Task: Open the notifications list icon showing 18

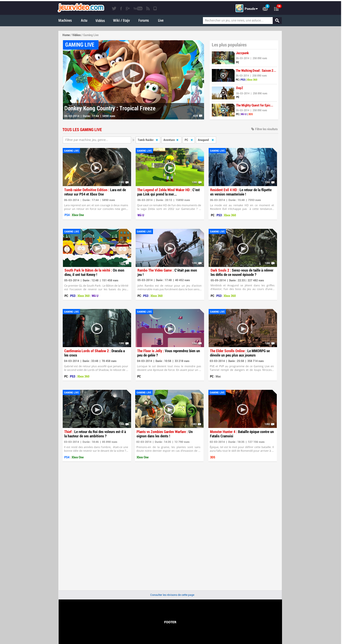Action: click(276, 9)
